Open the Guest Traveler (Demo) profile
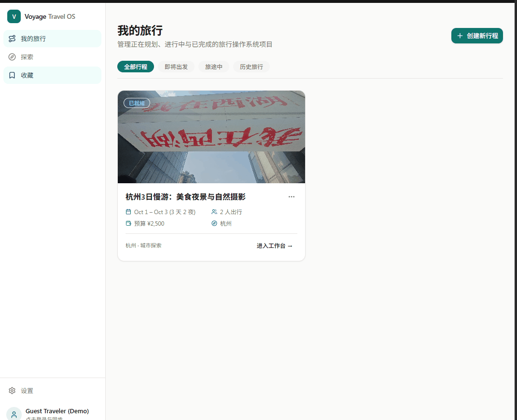Screen dimensions: 517x420 point(53,414)
